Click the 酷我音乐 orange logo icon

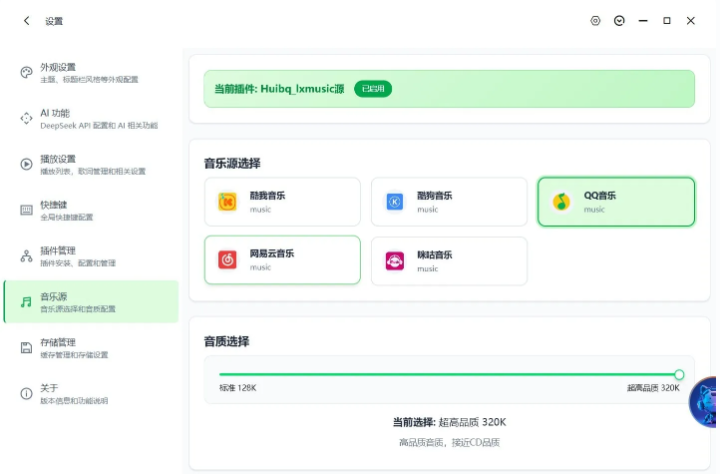(227, 202)
